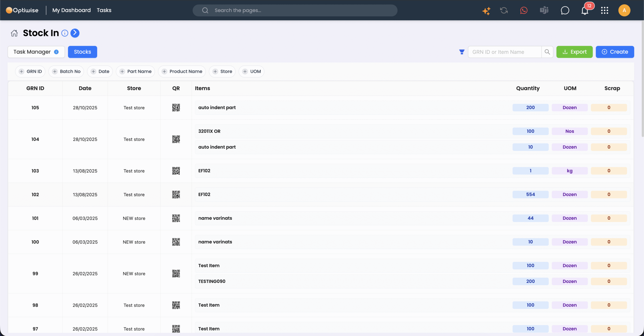The width and height of the screenshot is (644, 336).
Task: Open the Tasks menu item
Action: (x=104, y=10)
